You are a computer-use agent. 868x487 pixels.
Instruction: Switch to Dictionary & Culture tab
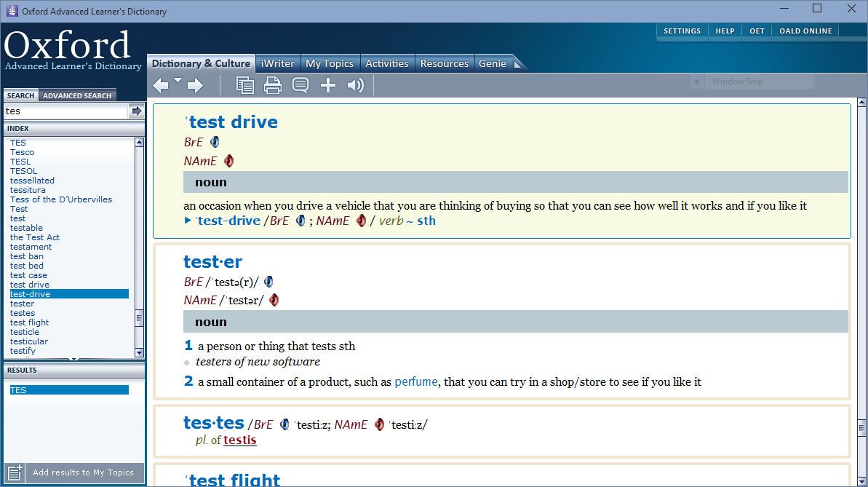[201, 64]
